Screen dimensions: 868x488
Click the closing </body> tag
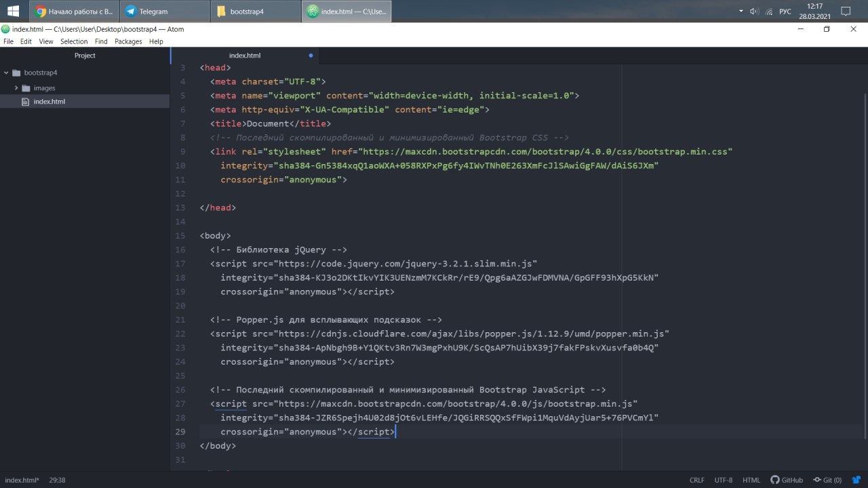click(x=218, y=446)
